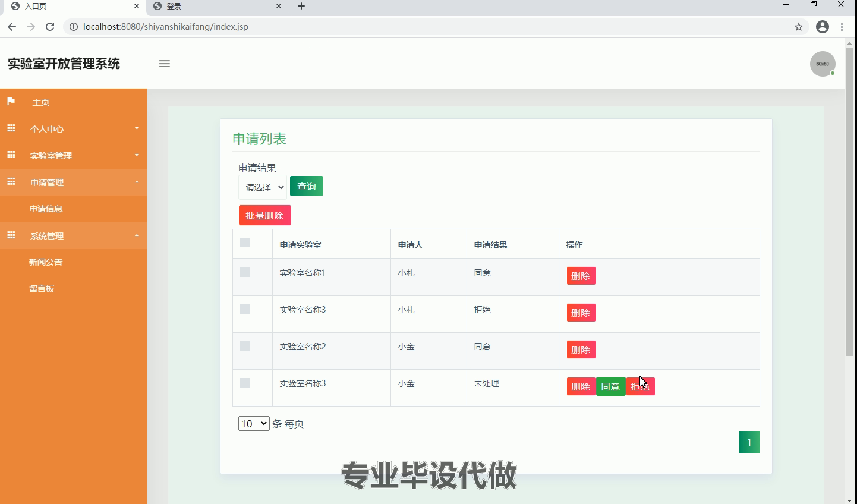857x504 pixels.
Task: Click the browser address bar URL
Action: pyautogui.click(x=166, y=27)
